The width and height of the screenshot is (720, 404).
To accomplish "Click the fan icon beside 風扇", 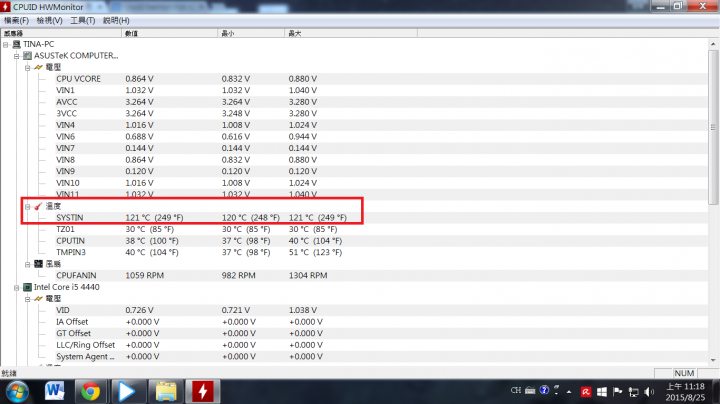I will [39, 264].
